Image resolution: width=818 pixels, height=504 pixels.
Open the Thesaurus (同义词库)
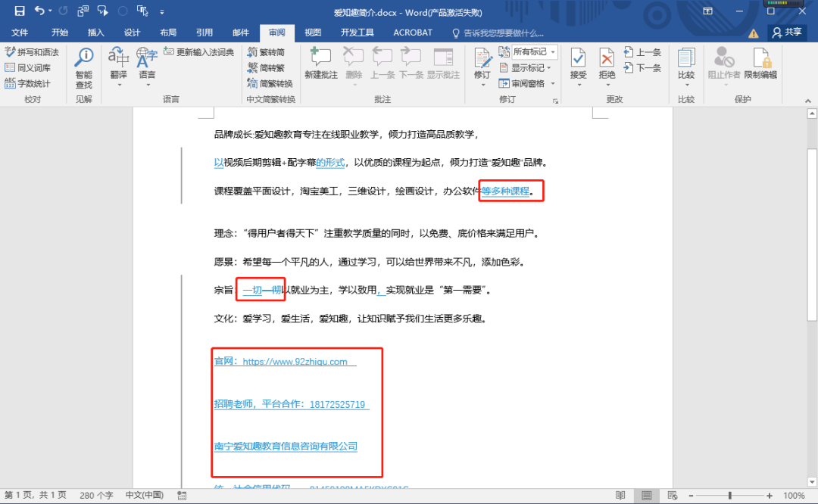[x=28, y=68]
